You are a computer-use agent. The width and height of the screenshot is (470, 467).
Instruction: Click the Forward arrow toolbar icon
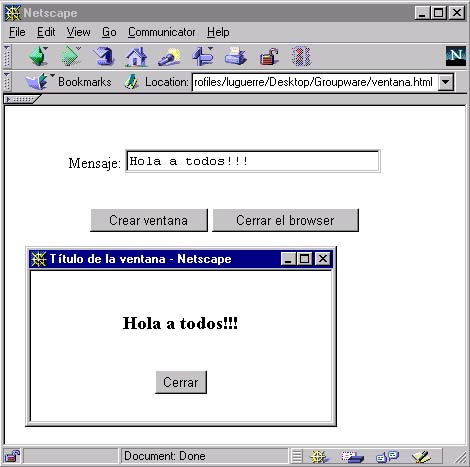(71, 56)
